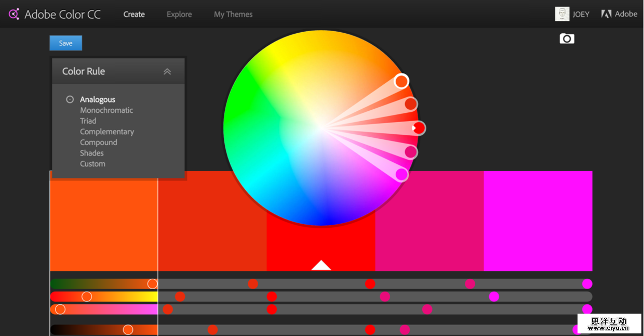Click the Adobe Color CC logo
This screenshot has width=644, height=336.
[55, 14]
